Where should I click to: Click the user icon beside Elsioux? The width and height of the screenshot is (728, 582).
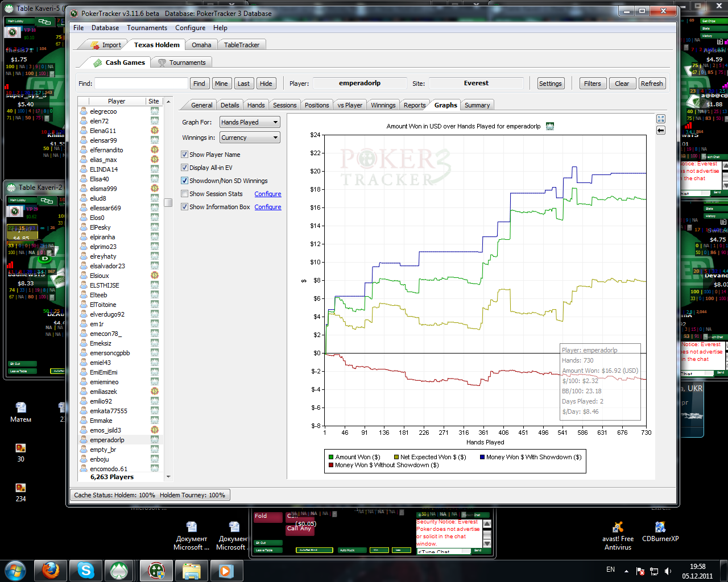84,276
